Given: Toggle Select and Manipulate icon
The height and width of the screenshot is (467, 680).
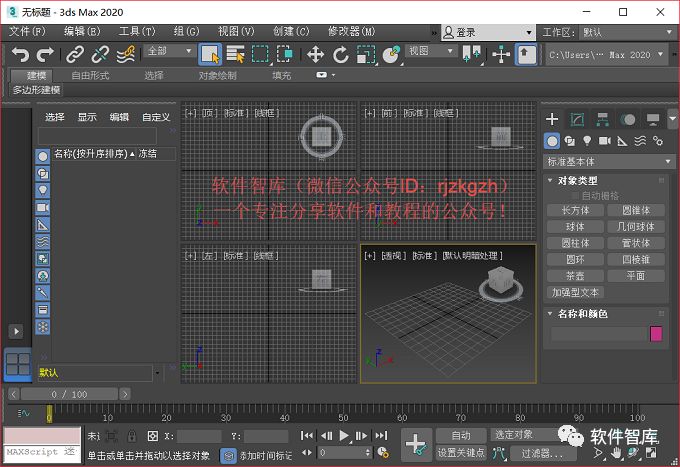Looking at the screenshot, I should click(x=501, y=55).
